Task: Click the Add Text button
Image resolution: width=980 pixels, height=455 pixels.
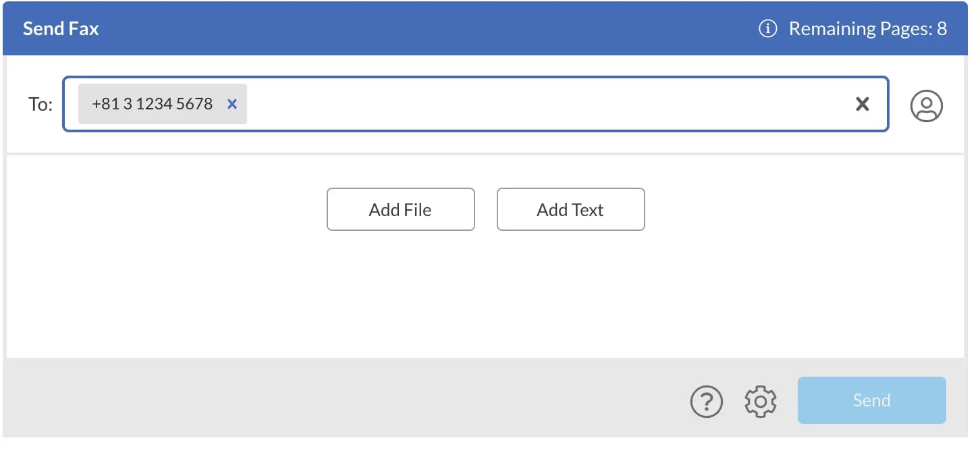Action: pyautogui.click(x=571, y=209)
